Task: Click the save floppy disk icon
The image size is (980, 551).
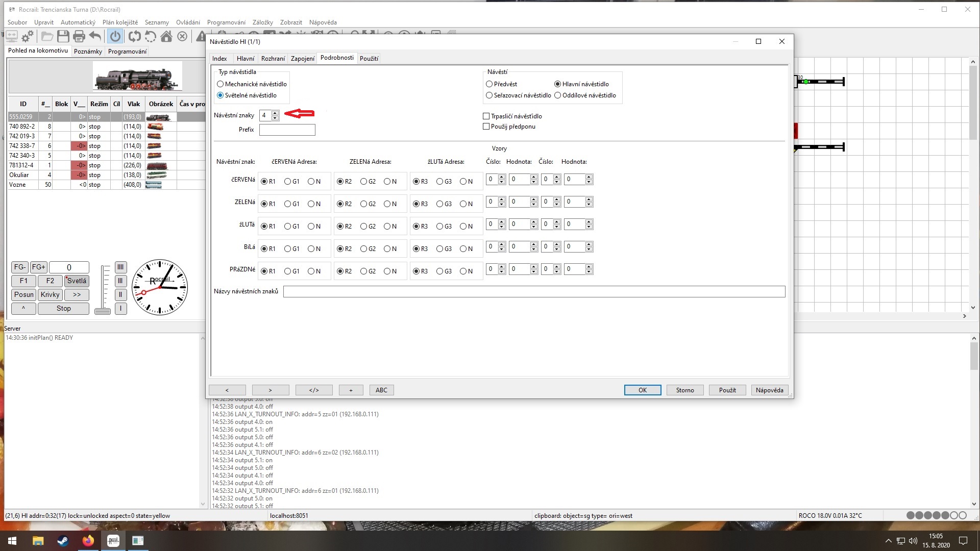Action: point(63,36)
